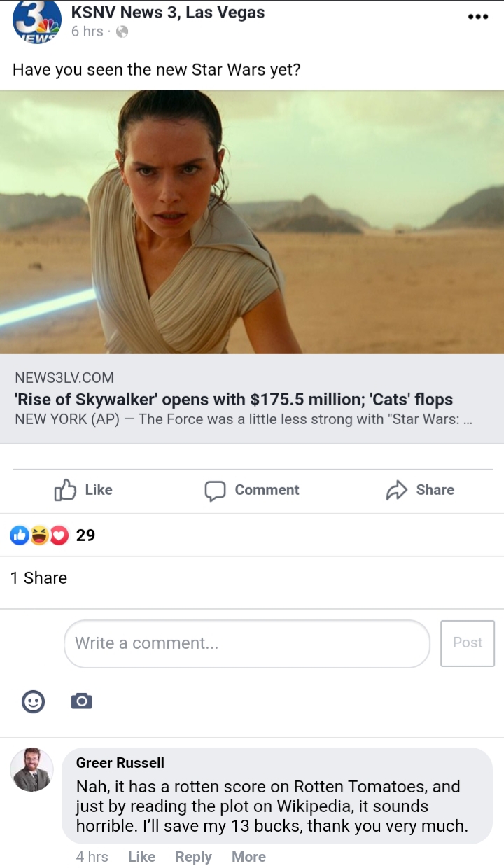View the 29 reactions count

pos(85,535)
